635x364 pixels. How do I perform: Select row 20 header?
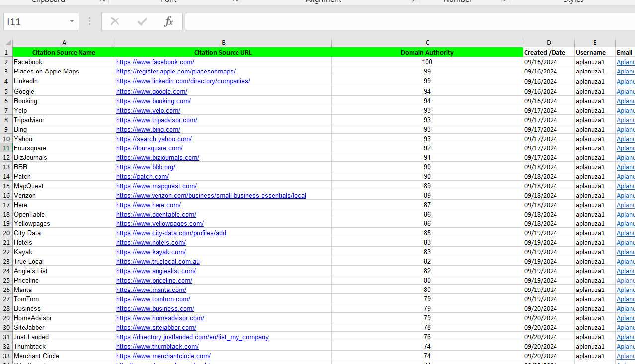[6, 233]
